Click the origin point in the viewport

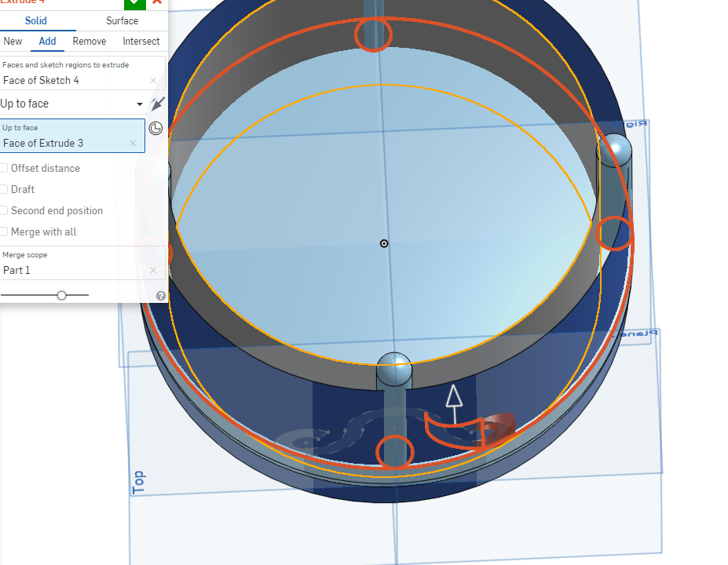click(384, 243)
